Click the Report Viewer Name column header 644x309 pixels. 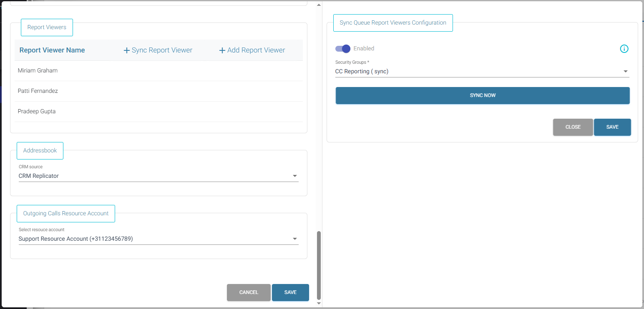click(52, 50)
